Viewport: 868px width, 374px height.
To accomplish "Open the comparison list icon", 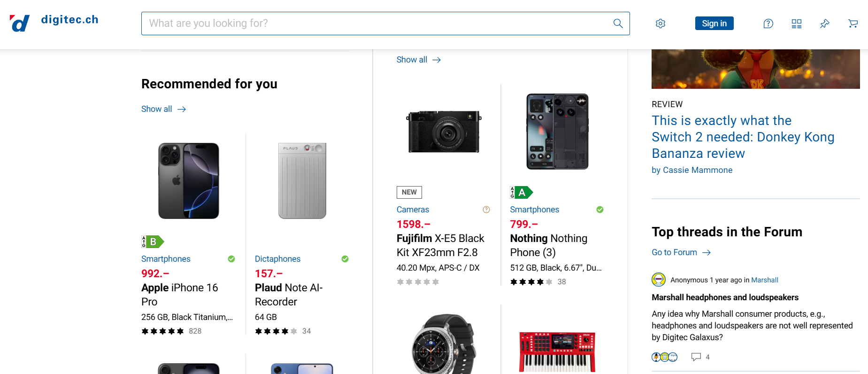I will [x=797, y=23].
